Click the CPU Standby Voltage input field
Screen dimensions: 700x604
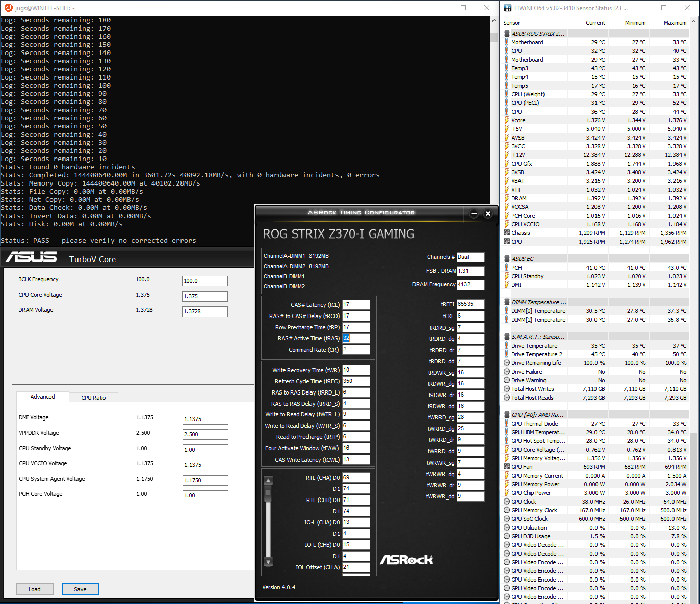(205, 450)
